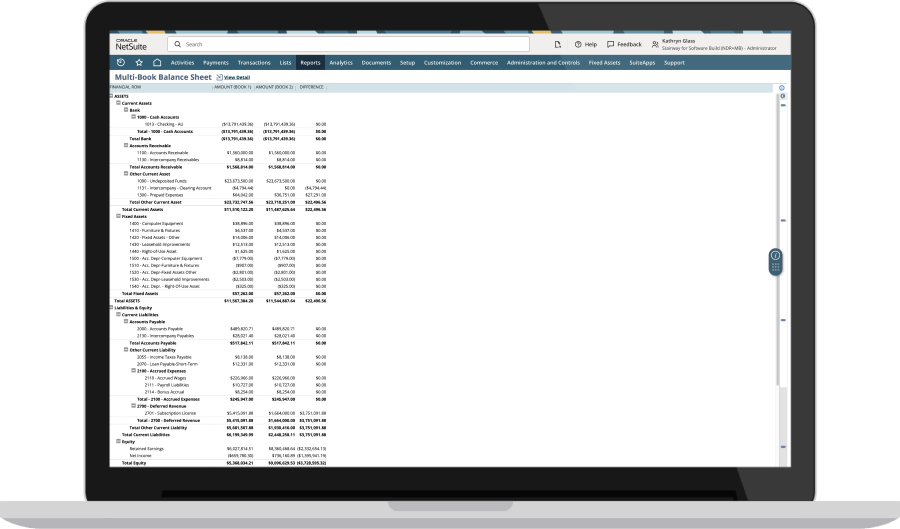The height and width of the screenshot is (529, 900).
Task: Click the View Detail link
Action: click(234, 77)
